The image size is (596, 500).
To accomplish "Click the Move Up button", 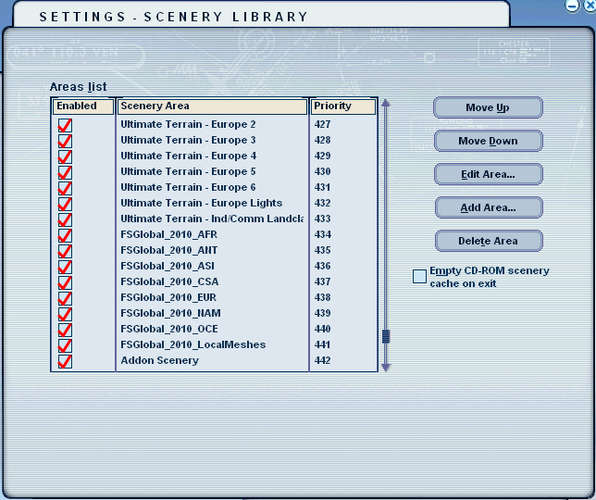I will 488,108.
